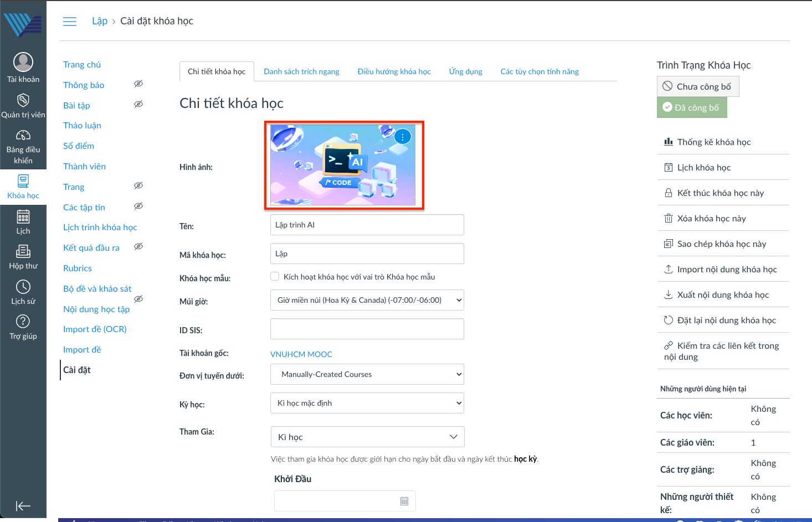
Task: Open Trợ giúp help menu
Action: [x=23, y=327]
